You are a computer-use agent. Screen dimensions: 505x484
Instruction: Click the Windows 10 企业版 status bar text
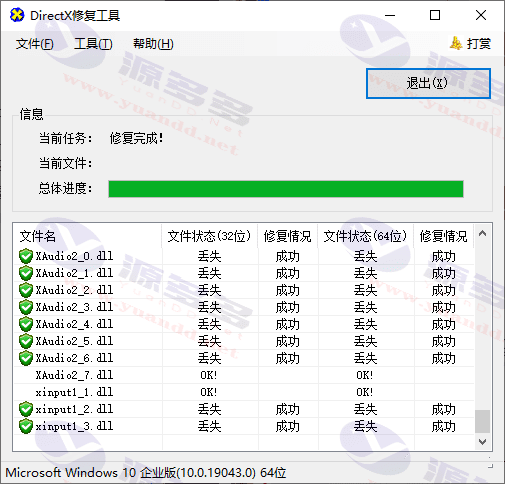pyautogui.click(x=146, y=473)
